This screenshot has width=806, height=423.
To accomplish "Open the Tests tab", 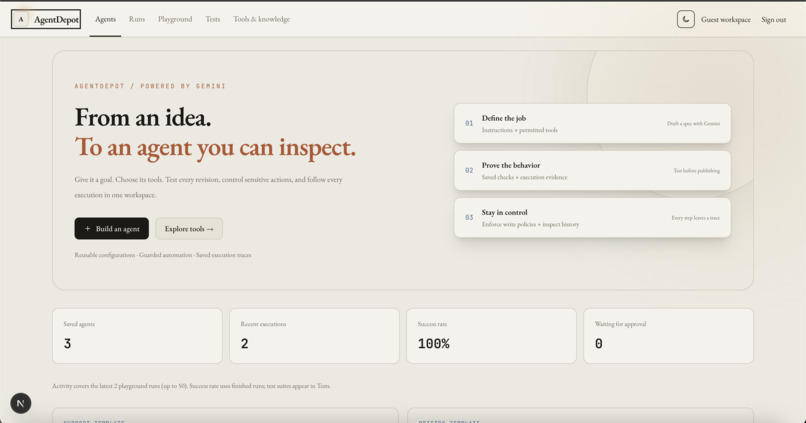I will click(x=213, y=19).
